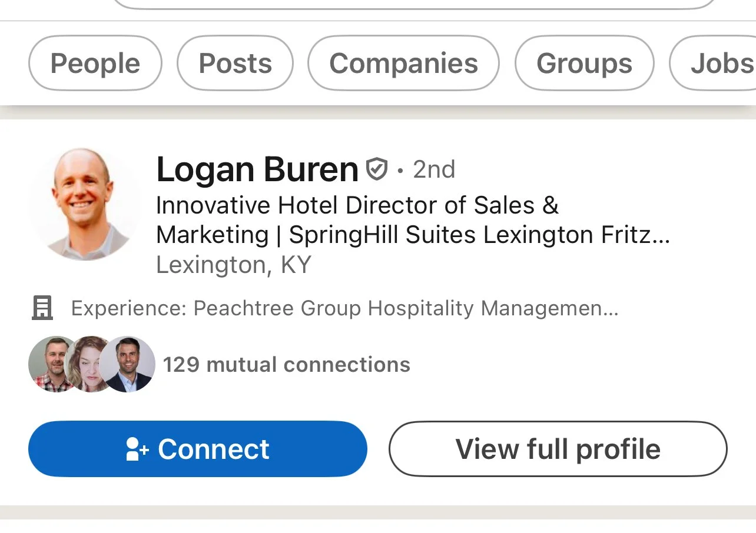Switch to the Posts filter
This screenshot has width=756, height=533.
(235, 64)
